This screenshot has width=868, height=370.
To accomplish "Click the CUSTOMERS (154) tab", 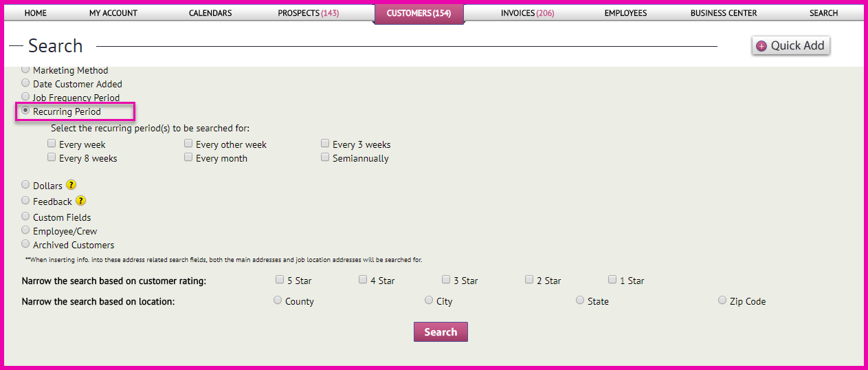I will [x=419, y=13].
